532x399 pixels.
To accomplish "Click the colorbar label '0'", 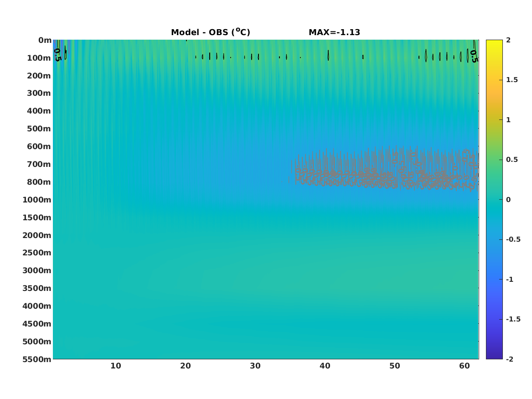I will click(x=508, y=200).
